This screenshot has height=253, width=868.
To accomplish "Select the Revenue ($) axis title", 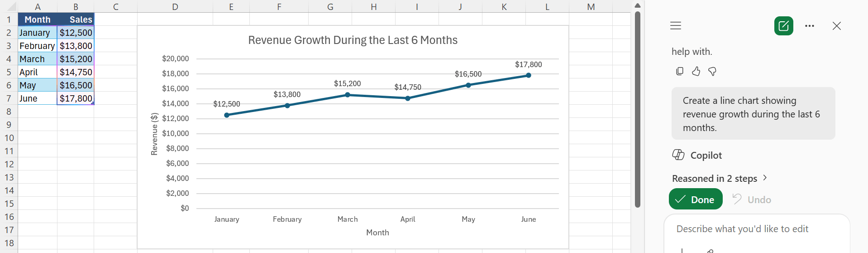I will tap(154, 134).
